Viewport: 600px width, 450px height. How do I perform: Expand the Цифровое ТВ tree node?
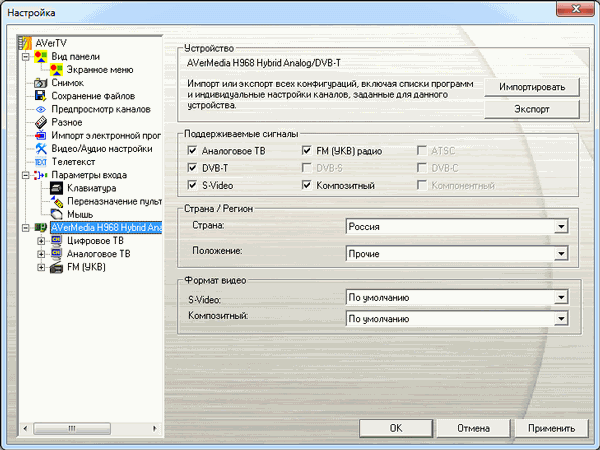pos(41,241)
